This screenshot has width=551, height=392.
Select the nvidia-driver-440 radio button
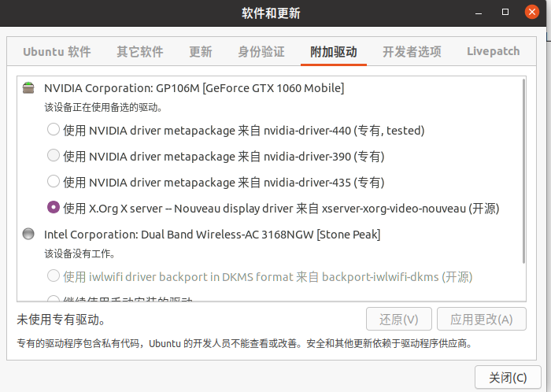pos(54,130)
